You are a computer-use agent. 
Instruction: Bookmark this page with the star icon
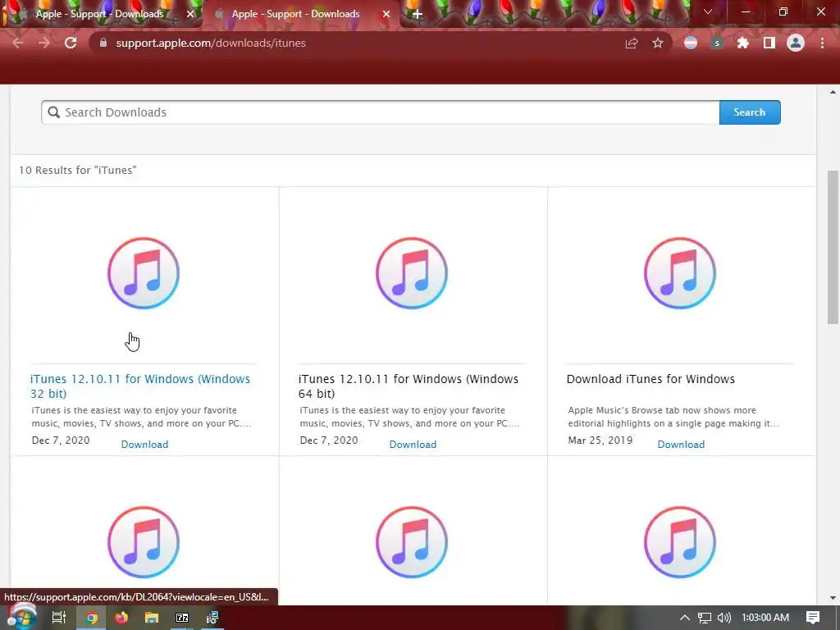[658, 43]
